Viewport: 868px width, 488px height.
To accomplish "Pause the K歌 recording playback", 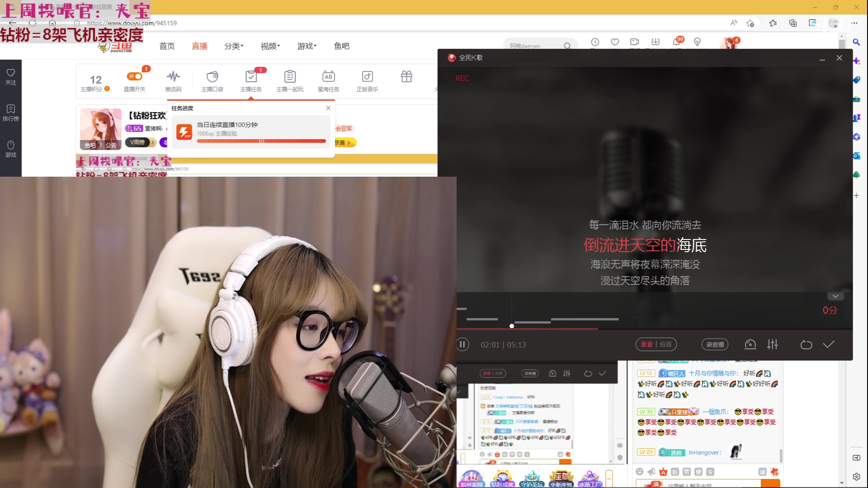I will 462,345.
